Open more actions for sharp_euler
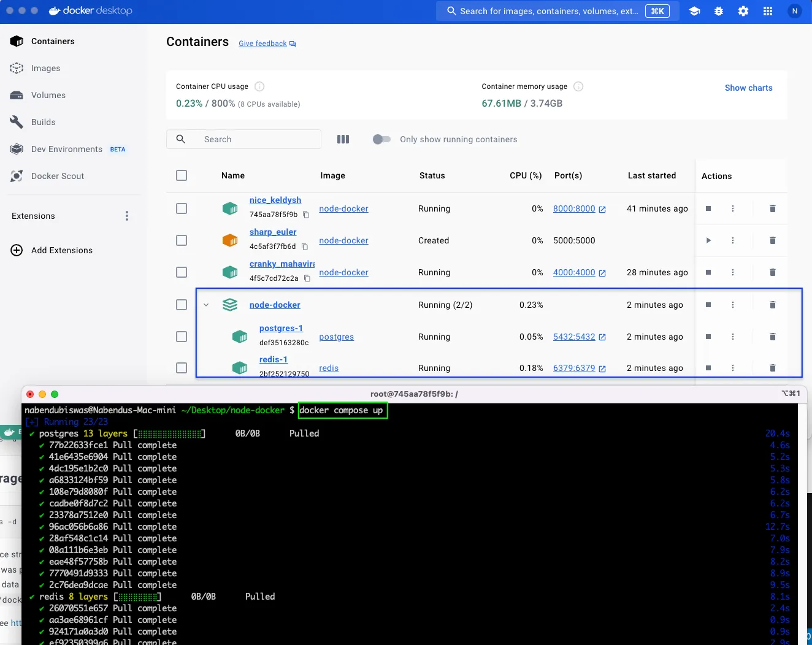This screenshot has width=812, height=645. pos(733,240)
